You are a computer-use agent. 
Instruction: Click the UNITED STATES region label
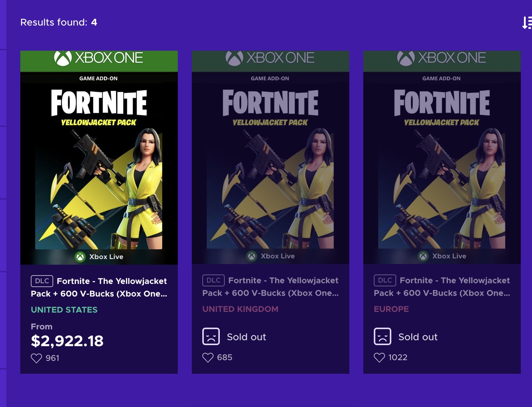[64, 310]
